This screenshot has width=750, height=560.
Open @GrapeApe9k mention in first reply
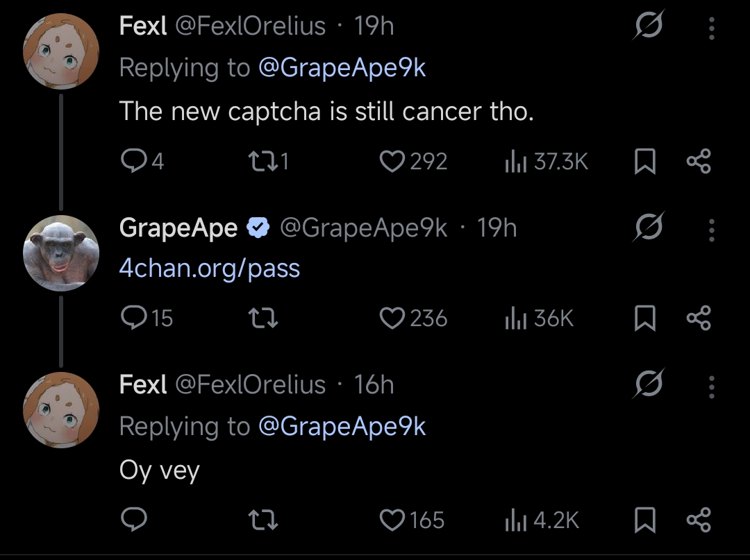(342, 67)
